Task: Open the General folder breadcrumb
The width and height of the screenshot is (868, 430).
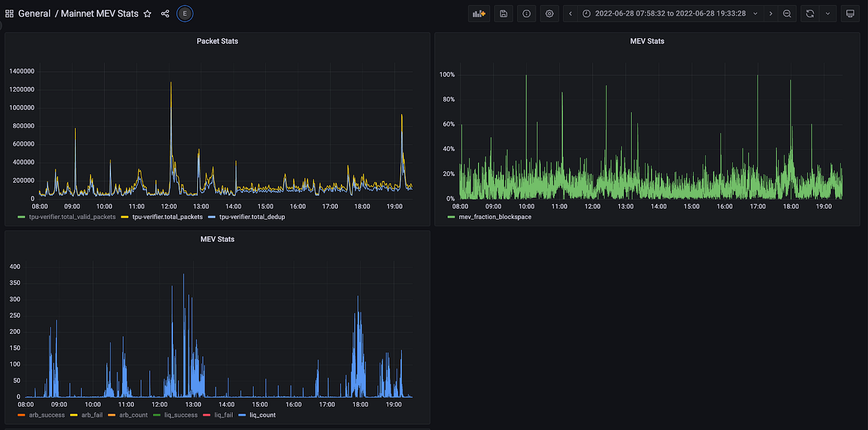Action: click(x=34, y=14)
